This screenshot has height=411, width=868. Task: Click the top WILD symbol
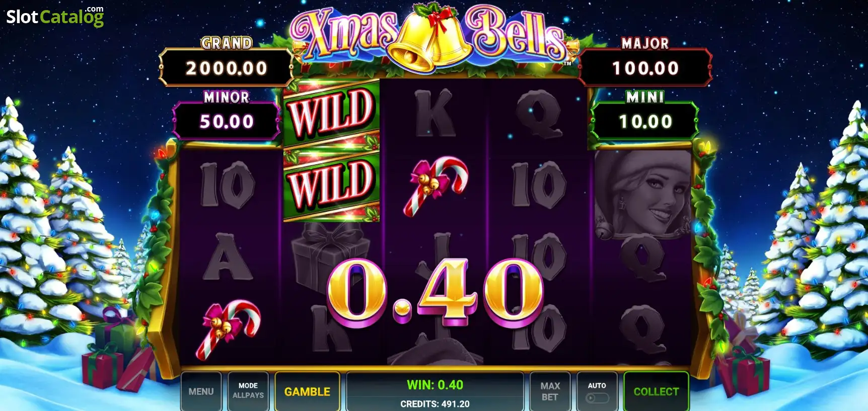pos(331,113)
